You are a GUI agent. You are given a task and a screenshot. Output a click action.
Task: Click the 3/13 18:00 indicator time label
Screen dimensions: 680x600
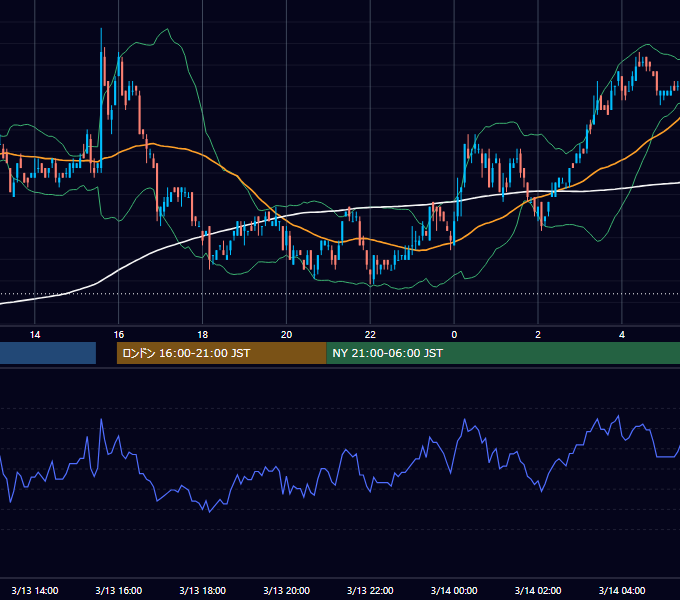203,590
